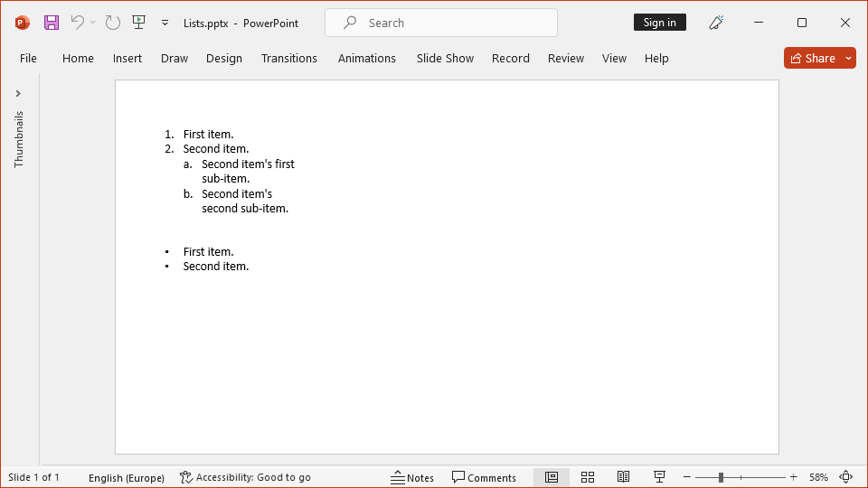Viewport: 868px width, 488px height.
Task: Open the File menu
Action: click(x=28, y=58)
